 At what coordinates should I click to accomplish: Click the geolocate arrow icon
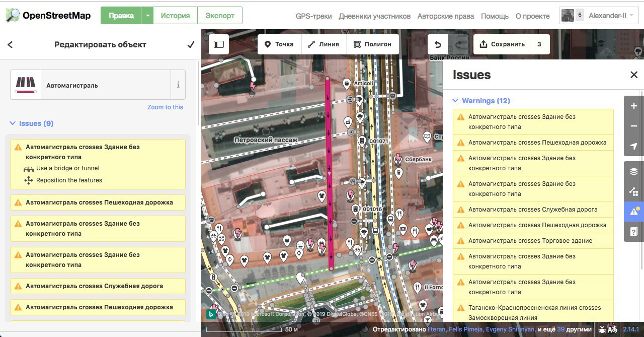pos(634,146)
